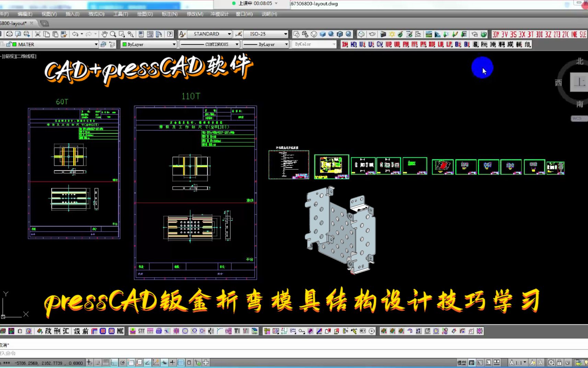Select the Pan hand tool
Screen dimensions: 588x368
pos(104,34)
